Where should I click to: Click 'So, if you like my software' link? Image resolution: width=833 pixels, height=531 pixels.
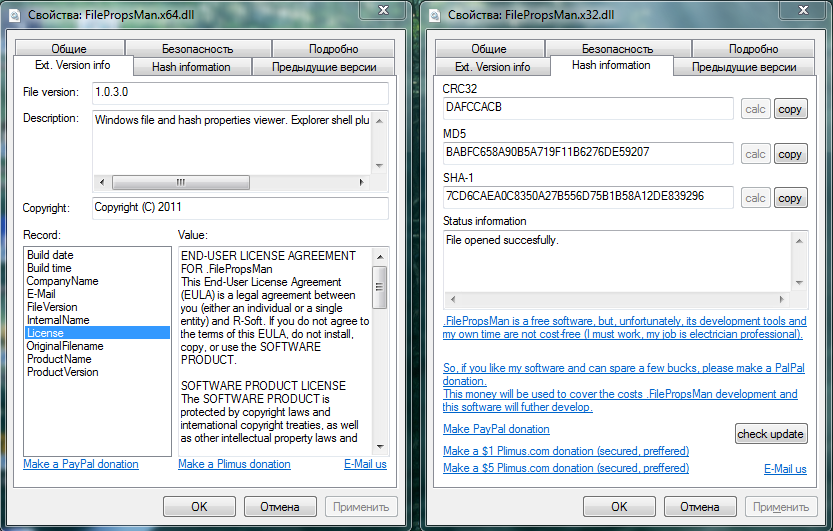[624, 374]
